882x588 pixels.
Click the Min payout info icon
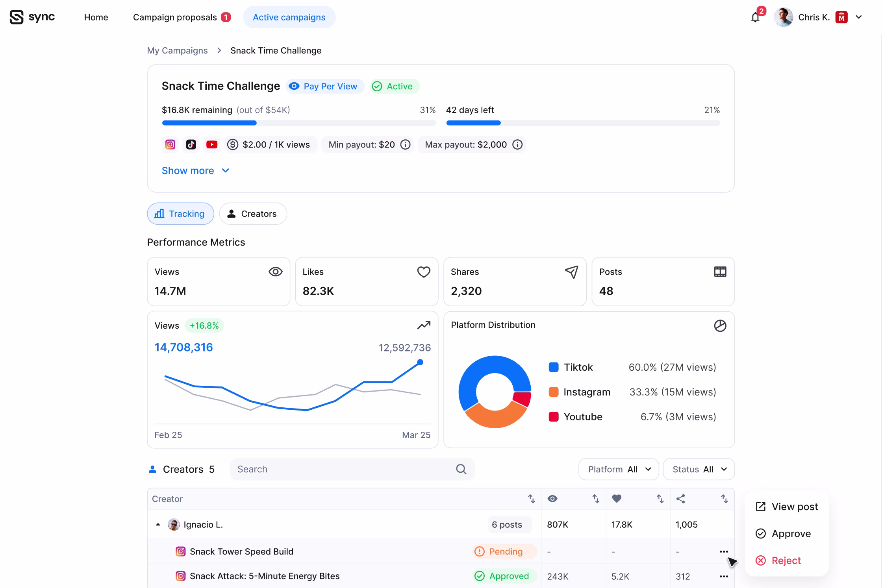[x=405, y=145]
